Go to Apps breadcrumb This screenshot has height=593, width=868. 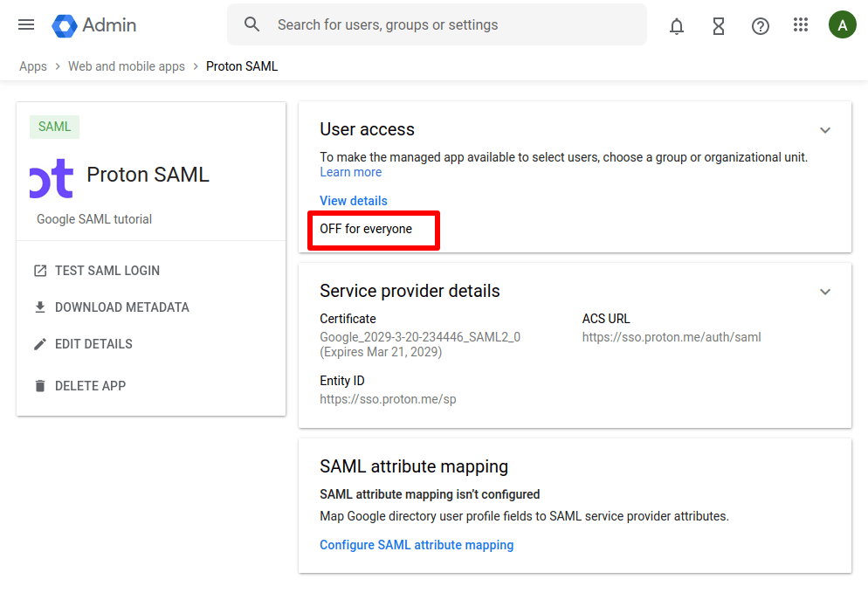coord(33,66)
